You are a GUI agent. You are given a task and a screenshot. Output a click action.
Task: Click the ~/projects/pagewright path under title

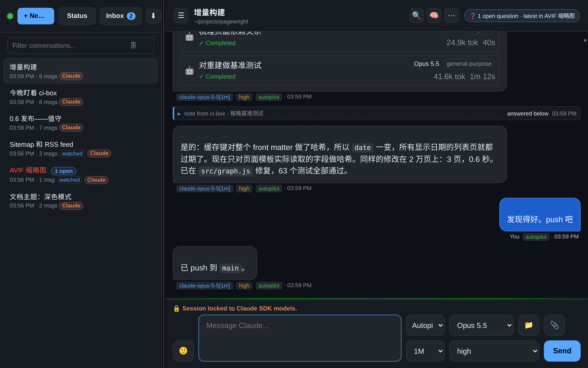click(x=221, y=22)
